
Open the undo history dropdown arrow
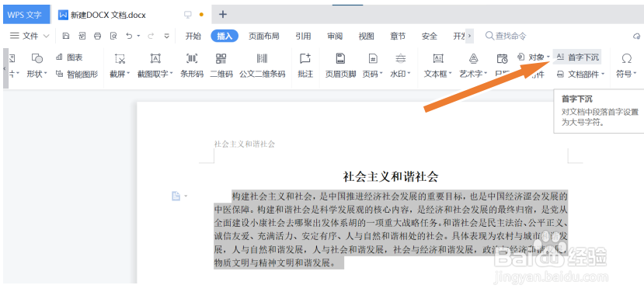click(x=138, y=37)
